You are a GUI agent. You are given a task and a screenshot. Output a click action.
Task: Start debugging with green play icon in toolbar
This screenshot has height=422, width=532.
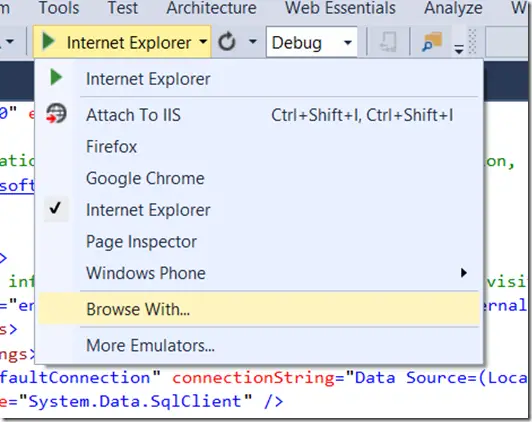(x=48, y=41)
